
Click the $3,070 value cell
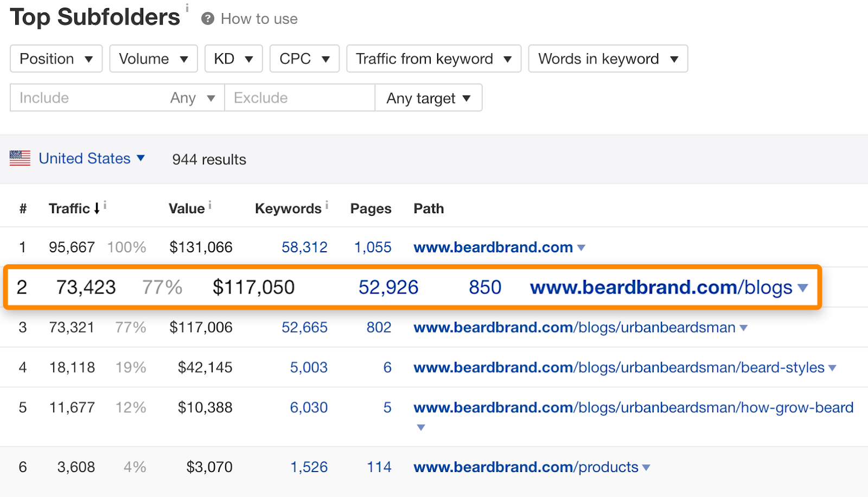pyautogui.click(x=209, y=467)
